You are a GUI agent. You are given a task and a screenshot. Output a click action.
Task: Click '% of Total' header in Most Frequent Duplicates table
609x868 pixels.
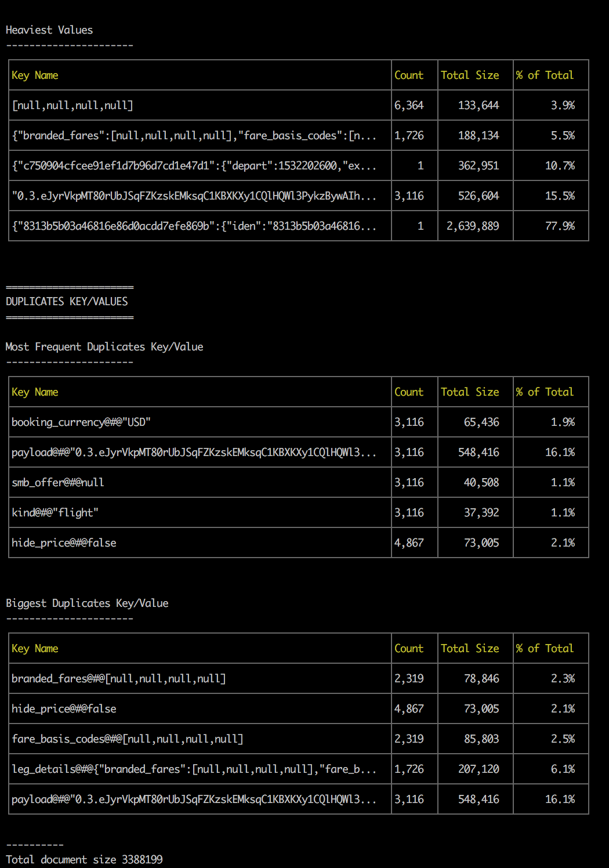[545, 392]
